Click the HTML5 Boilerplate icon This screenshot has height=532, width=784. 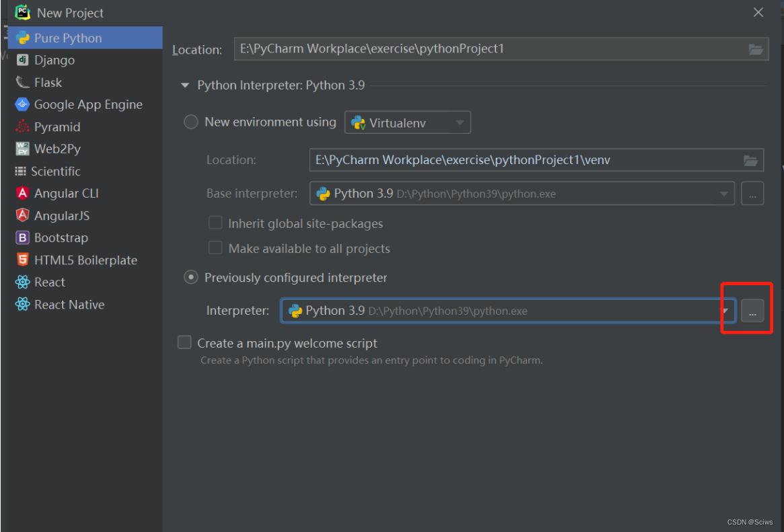(x=22, y=260)
